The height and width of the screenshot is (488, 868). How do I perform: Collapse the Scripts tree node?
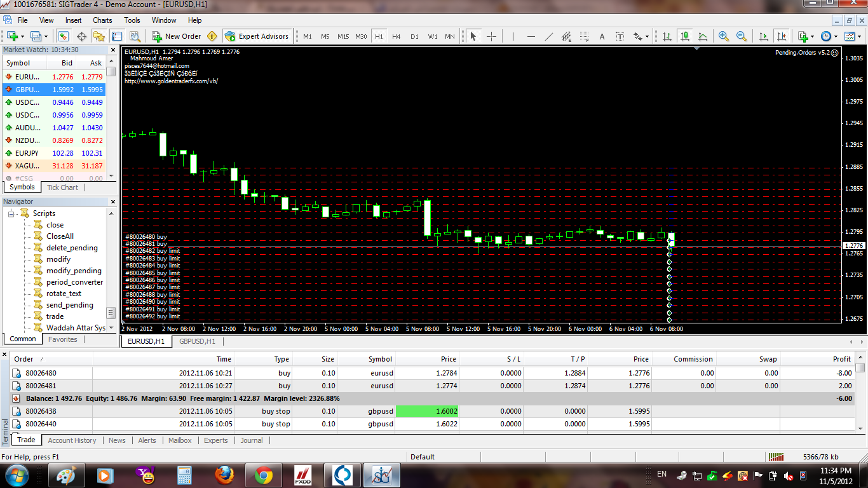11,213
